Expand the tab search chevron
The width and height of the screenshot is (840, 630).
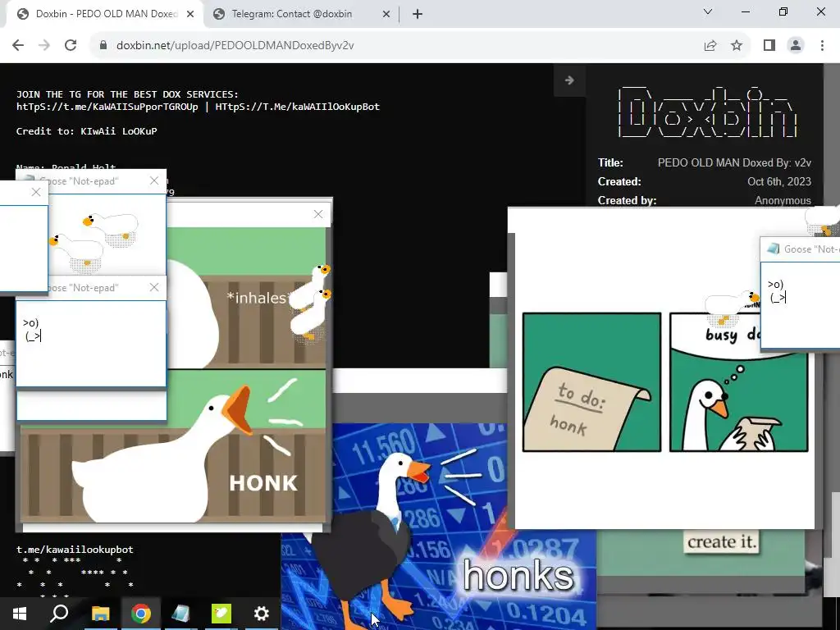(x=708, y=11)
